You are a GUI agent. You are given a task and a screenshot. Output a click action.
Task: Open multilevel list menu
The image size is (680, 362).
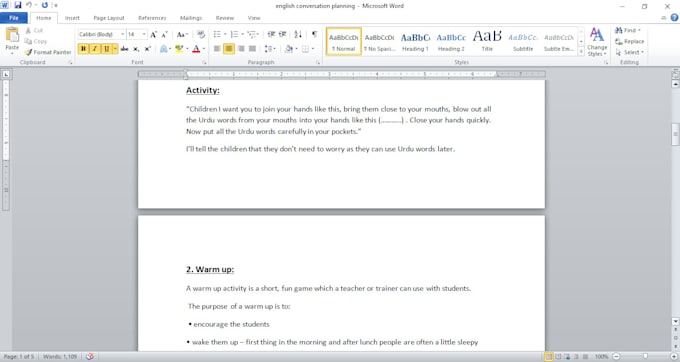[x=252, y=34]
